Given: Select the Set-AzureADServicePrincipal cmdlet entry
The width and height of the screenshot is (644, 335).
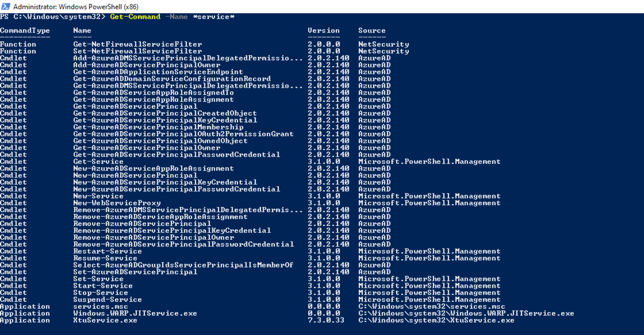Looking at the screenshot, I should (135, 272).
